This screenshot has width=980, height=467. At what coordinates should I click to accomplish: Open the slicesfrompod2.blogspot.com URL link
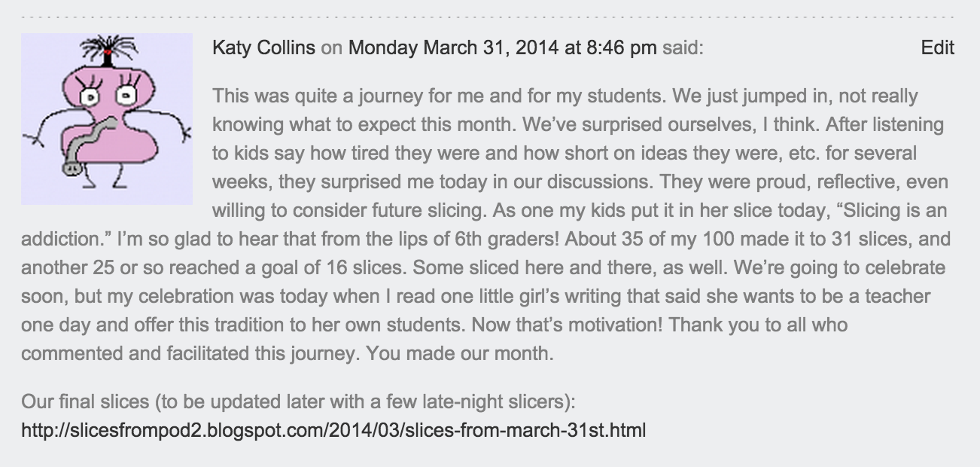[x=333, y=431]
